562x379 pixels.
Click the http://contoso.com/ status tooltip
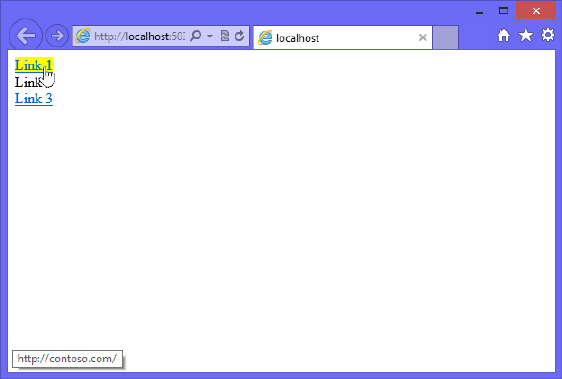pyautogui.click(x=67, y=359)
